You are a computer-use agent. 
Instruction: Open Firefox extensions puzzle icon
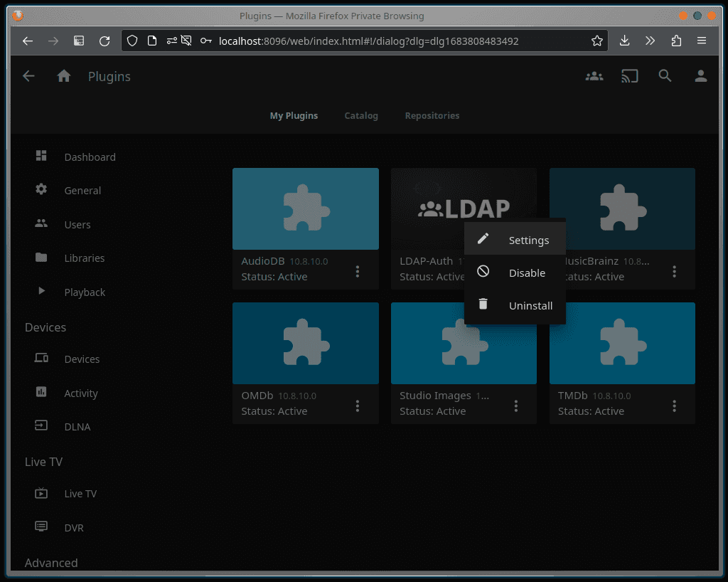[676, 41]
